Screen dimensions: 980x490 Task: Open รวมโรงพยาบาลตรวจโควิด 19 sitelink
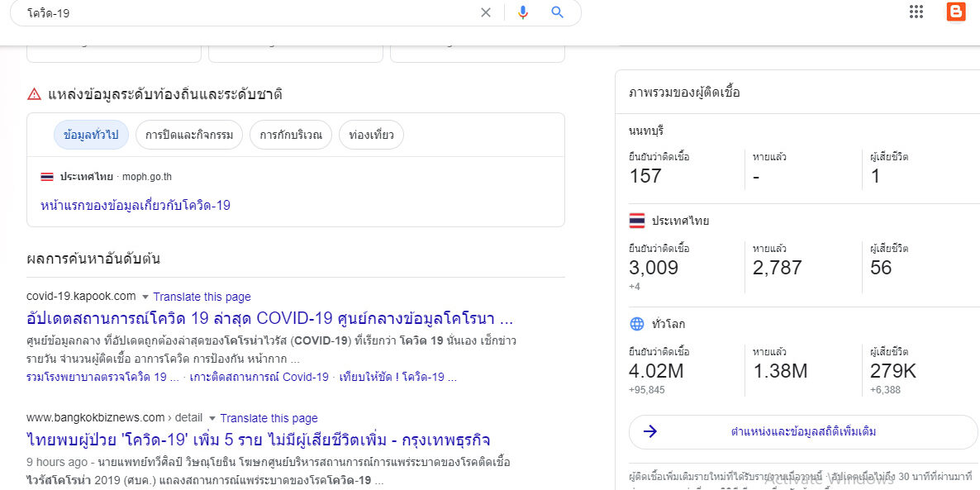click(102, 377)
